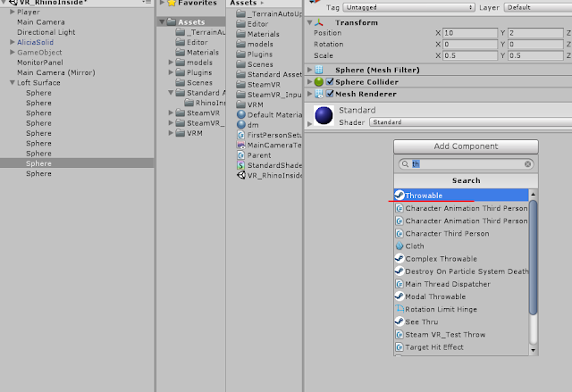572x392 pixels.
Task: Open the Shader dropdown set to Standard
Action: (471, 122)
